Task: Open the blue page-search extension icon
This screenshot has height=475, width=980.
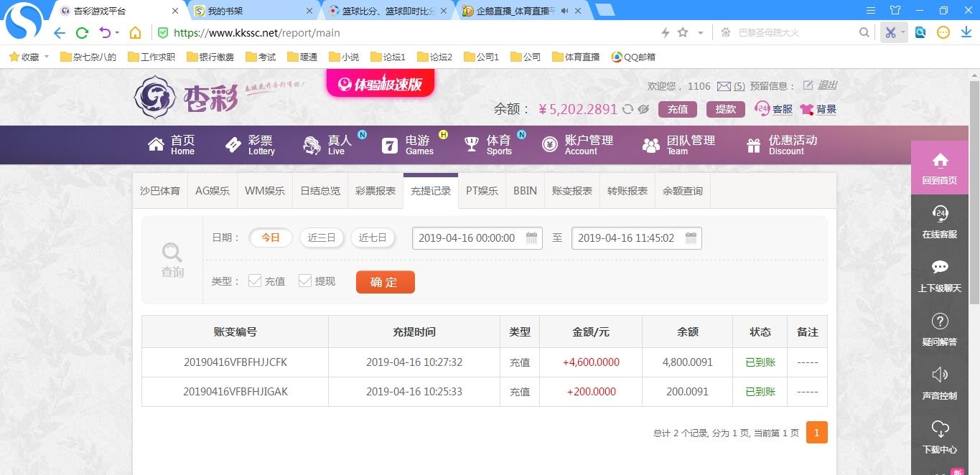Action: (x=920, y=32)
